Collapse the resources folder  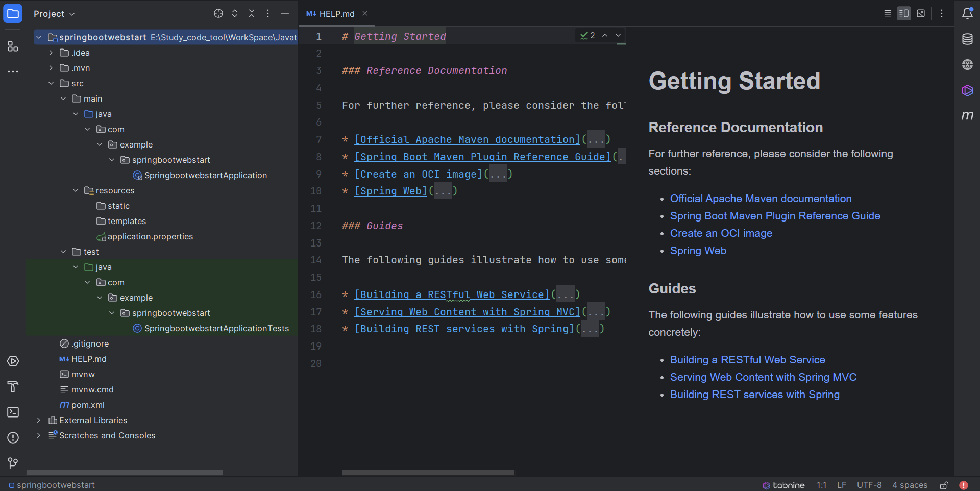(x=76, y=190)
